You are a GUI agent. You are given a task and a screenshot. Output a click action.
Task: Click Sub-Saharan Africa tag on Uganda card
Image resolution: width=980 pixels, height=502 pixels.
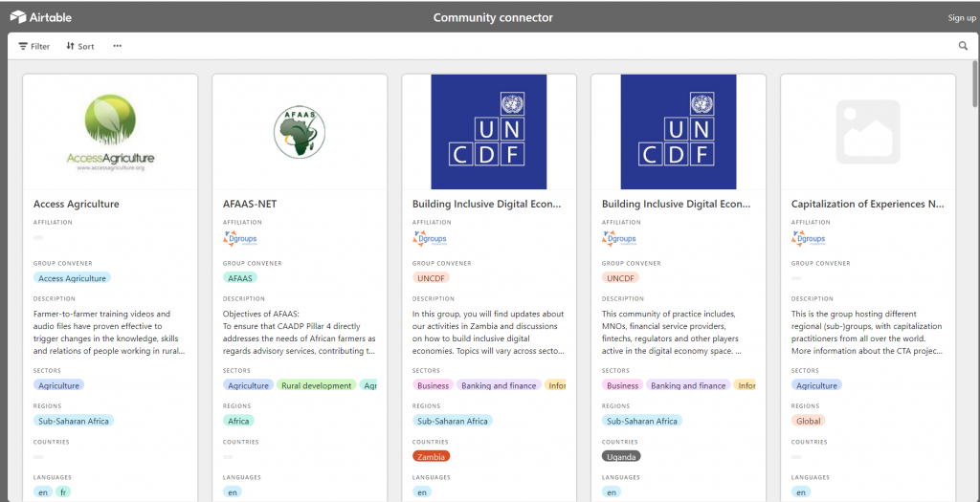[642, 421]
